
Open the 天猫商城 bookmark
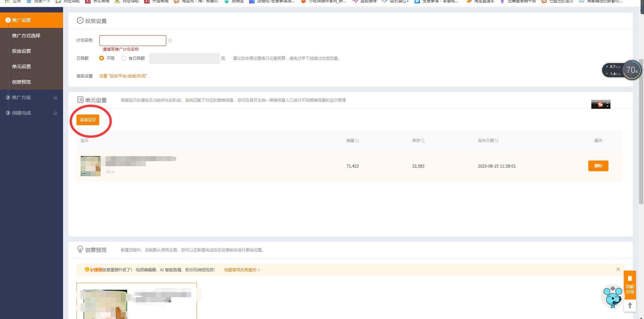coord(157,1)
